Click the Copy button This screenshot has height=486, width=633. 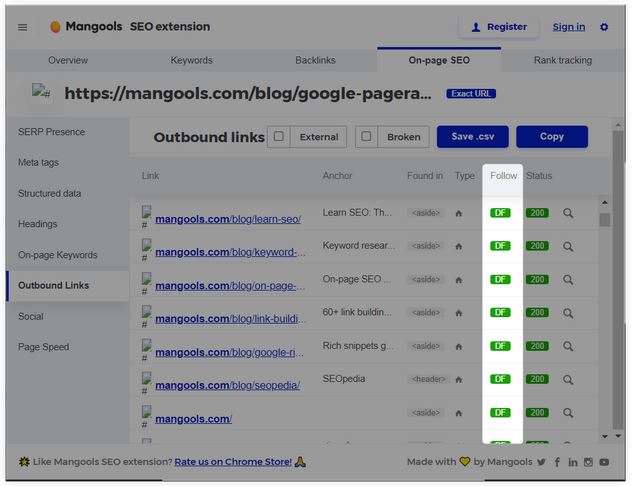552,136
